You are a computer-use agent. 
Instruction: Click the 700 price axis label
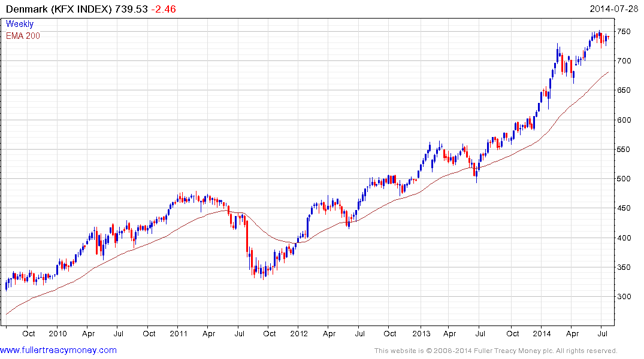pos(624,60)
